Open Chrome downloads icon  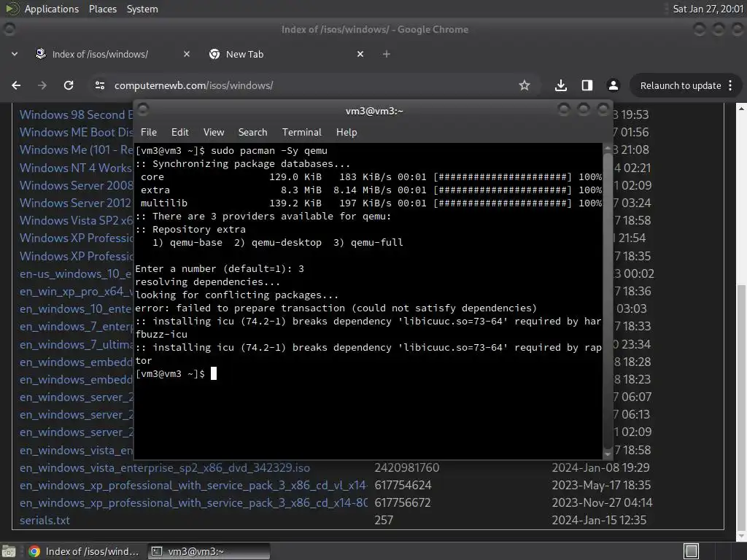[x=561, y=86]
